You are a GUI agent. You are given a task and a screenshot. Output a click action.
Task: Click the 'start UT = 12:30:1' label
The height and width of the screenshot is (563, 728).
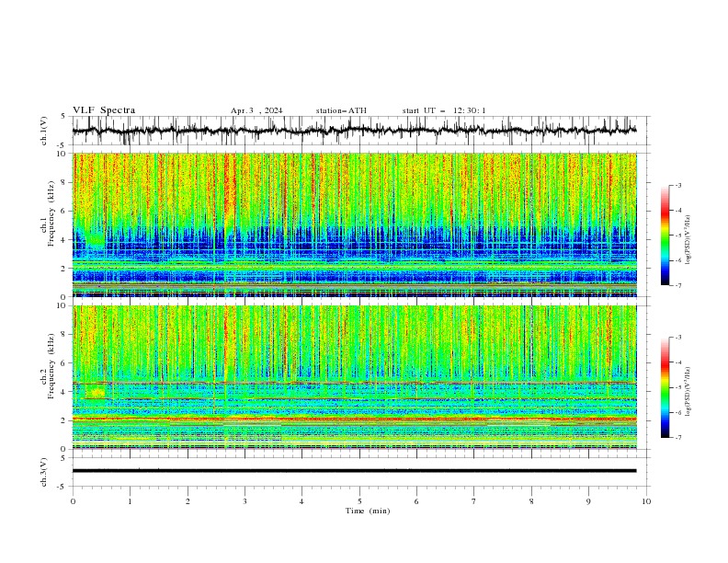coord(444,110)
